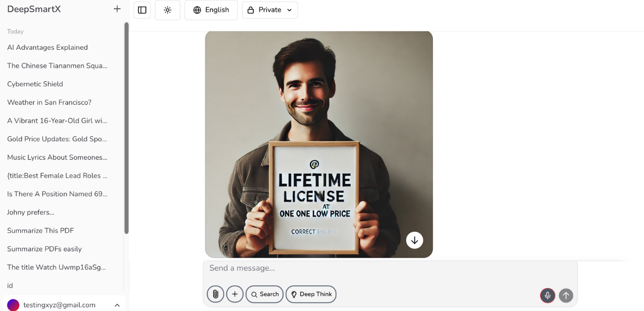644x311 pixels.
Task: Switch the light/dark theme
Action: click(x=168, y=10)
